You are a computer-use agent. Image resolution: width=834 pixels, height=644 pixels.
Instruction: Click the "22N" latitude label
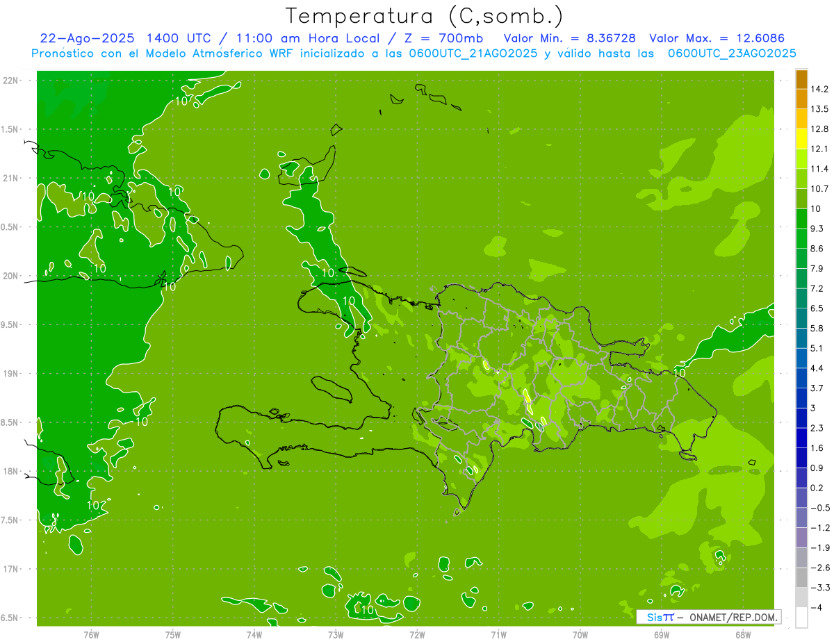[x=9, y=81]
